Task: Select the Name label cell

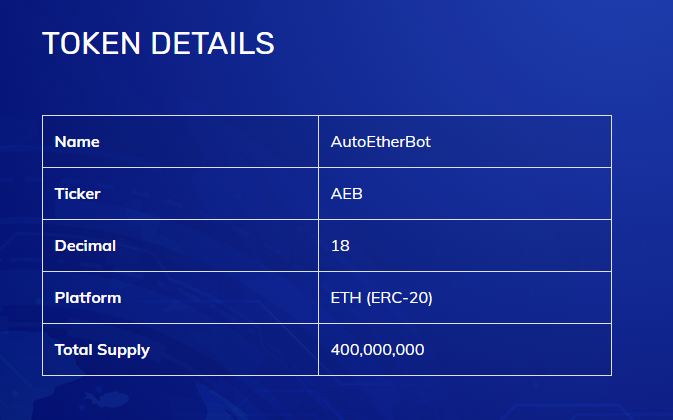Action: [180, 142]
